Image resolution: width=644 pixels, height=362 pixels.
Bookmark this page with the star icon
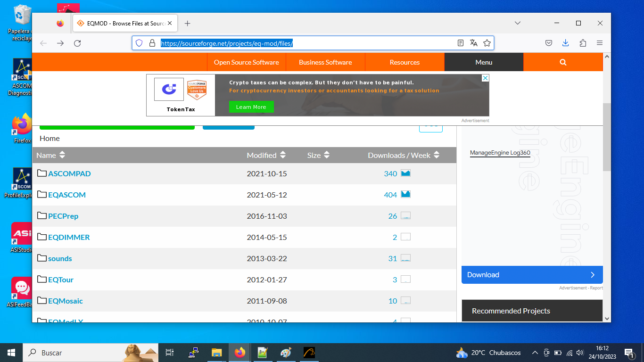tap(487, 43)
